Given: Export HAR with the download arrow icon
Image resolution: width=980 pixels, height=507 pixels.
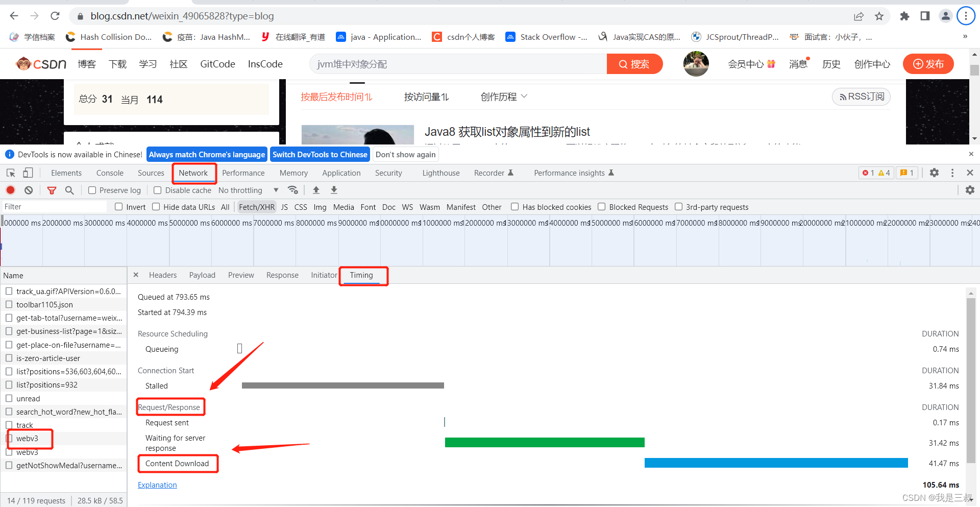Looking at the screenshot, I should [x=334, y=190].
